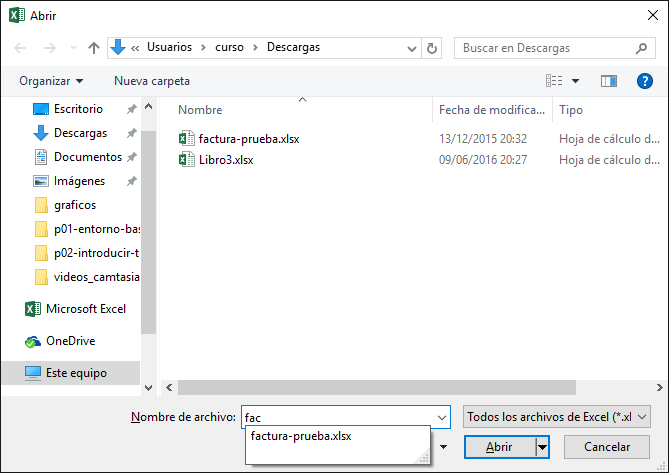Click the search magnifier icon
This screenshot has height=473, width=669.
coord(641,48)
